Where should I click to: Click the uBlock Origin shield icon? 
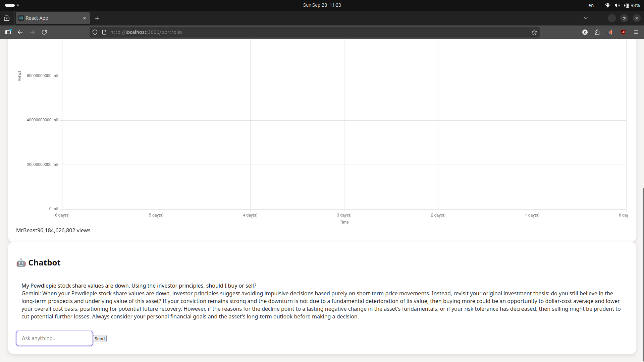pos(623,32)
